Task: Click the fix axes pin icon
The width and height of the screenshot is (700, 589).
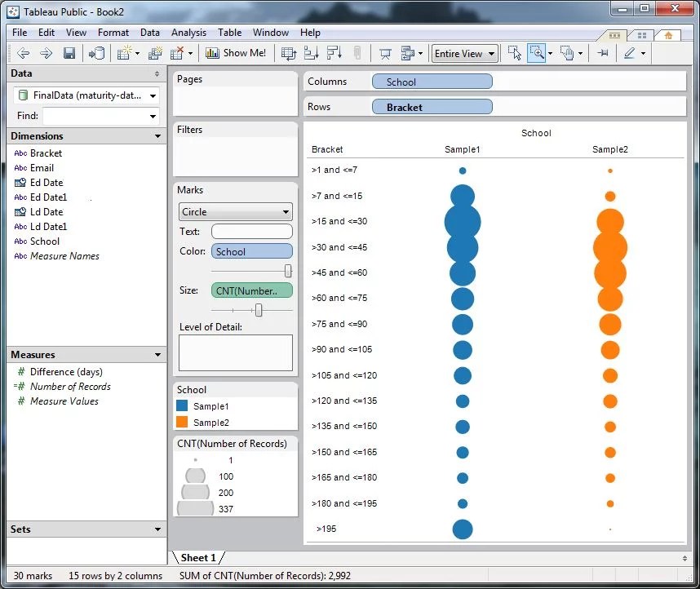Action: 603,53
